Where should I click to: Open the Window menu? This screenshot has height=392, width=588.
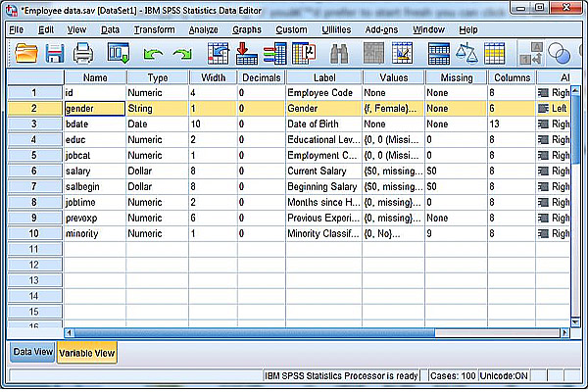[428, 29]
